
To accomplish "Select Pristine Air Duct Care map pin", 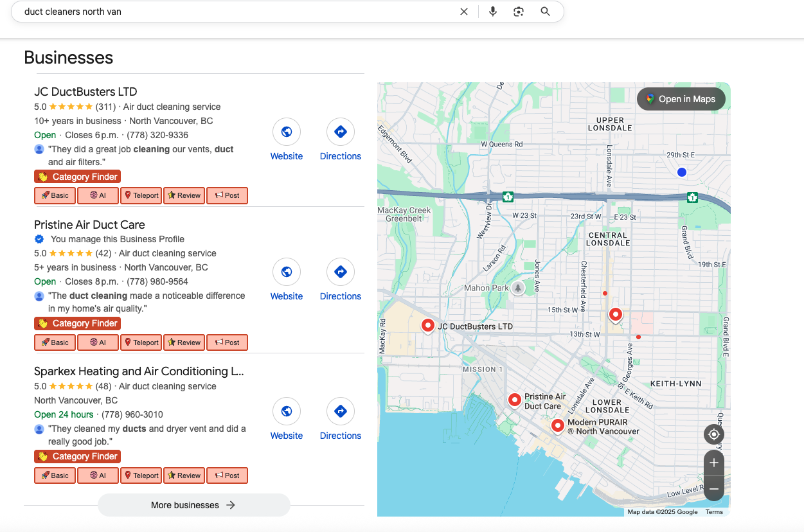I will coord(514,400).
